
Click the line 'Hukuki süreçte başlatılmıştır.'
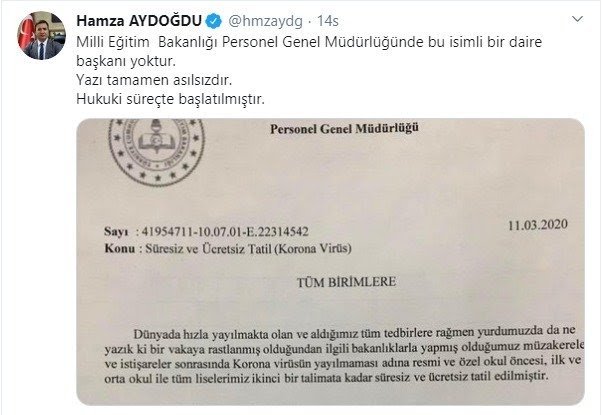(x=170, y=99)
